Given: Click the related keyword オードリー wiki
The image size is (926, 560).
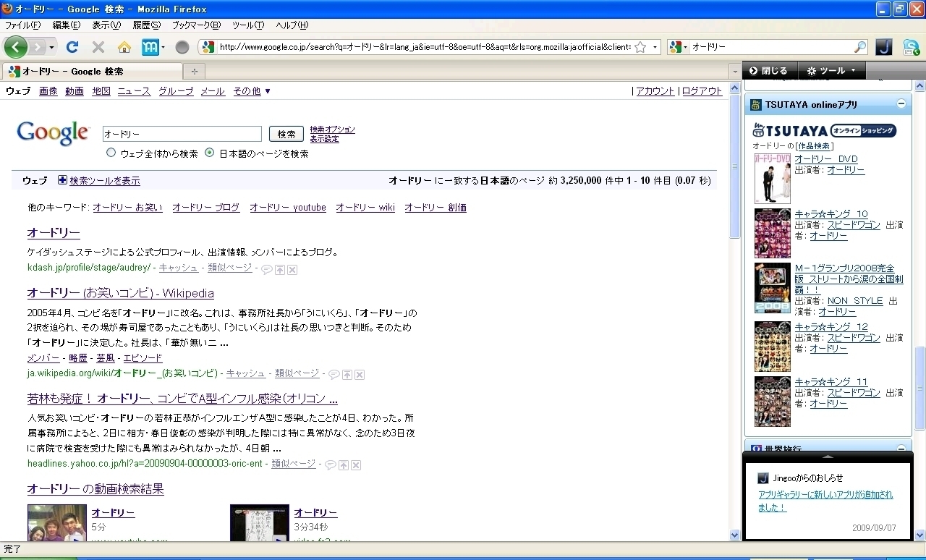Looking at the screenshot, I should (365, 208).
